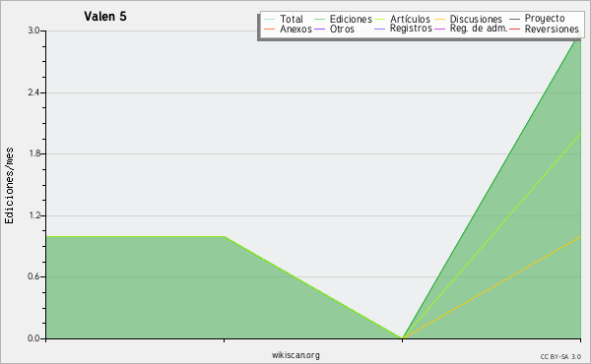Click the chart title 'Valen 5'
Image resolution: width=591 pixels, height=364 pixels.
(x=105, y=16)
